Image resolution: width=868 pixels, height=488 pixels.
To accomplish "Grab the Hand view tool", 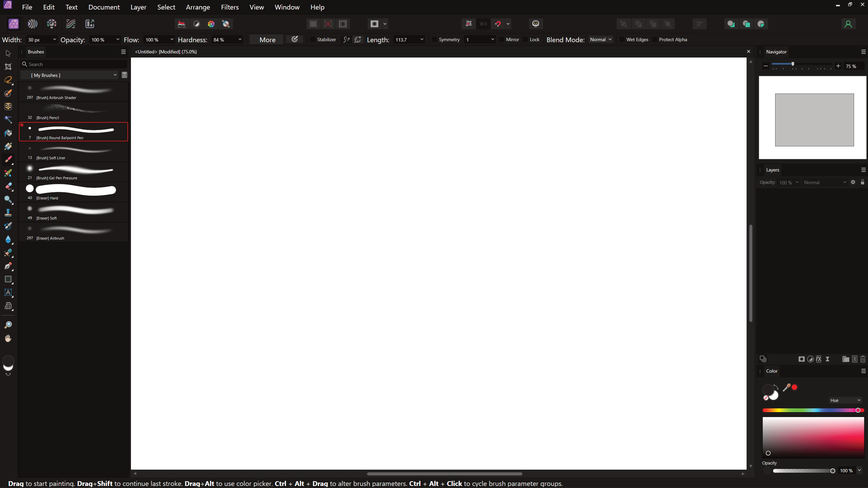I will [x=8, y=338].
